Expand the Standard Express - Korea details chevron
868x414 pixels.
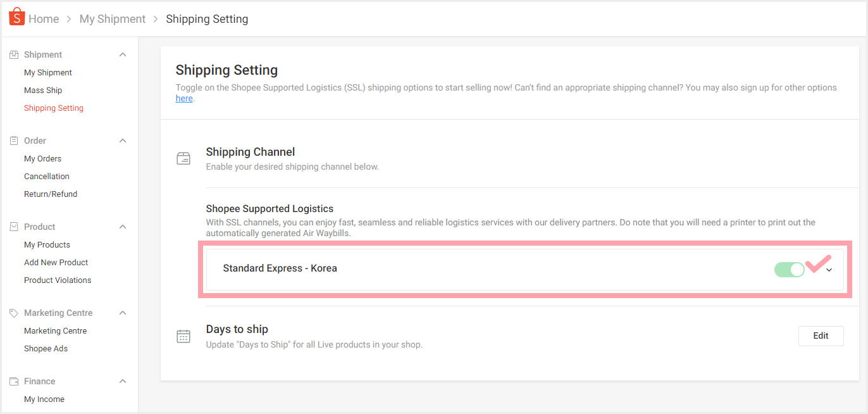click(x=829, y=270)
